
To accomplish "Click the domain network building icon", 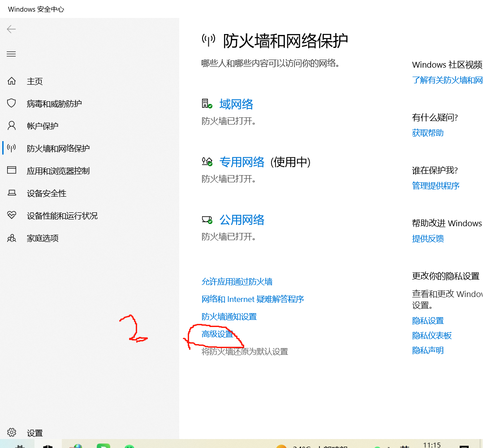I will tap(207, 104).
